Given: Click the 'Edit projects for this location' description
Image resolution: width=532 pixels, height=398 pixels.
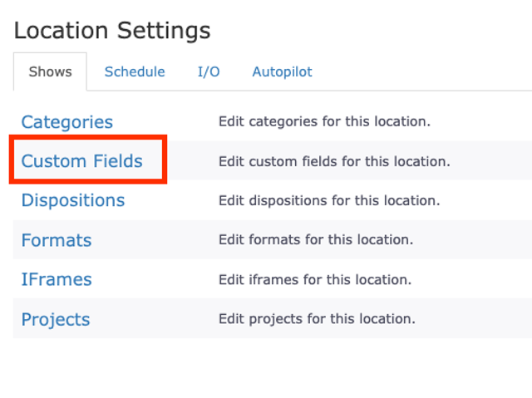Looking at the screenshot, I should tap(317, 319).
